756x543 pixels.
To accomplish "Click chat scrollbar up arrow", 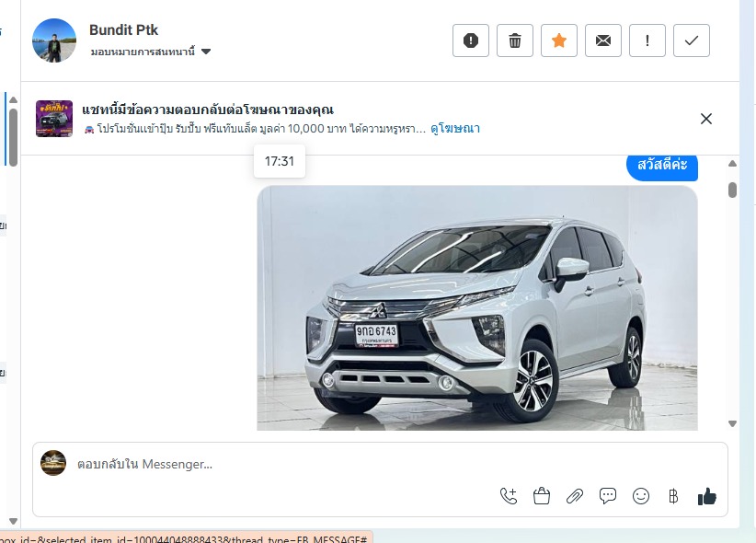I will click(732, 164).
